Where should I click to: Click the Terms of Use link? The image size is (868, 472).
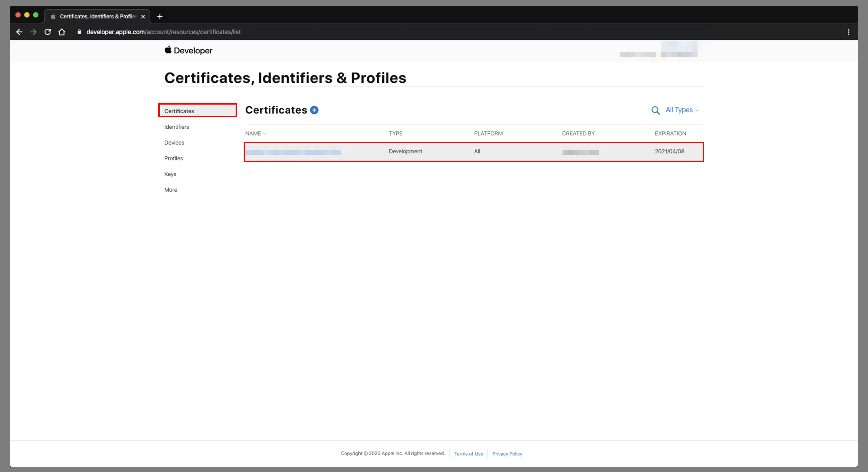click(468, 453)
